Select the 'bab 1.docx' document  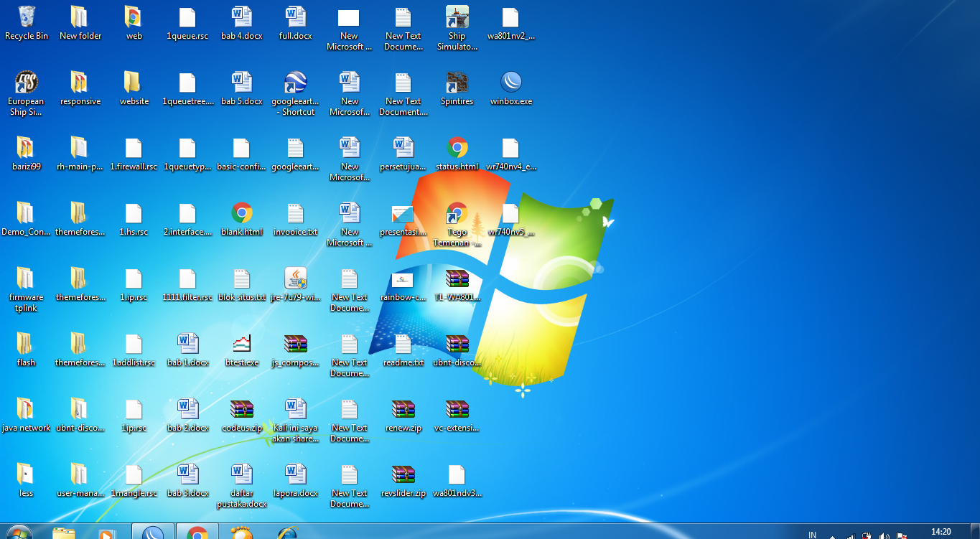pos(187,344)
